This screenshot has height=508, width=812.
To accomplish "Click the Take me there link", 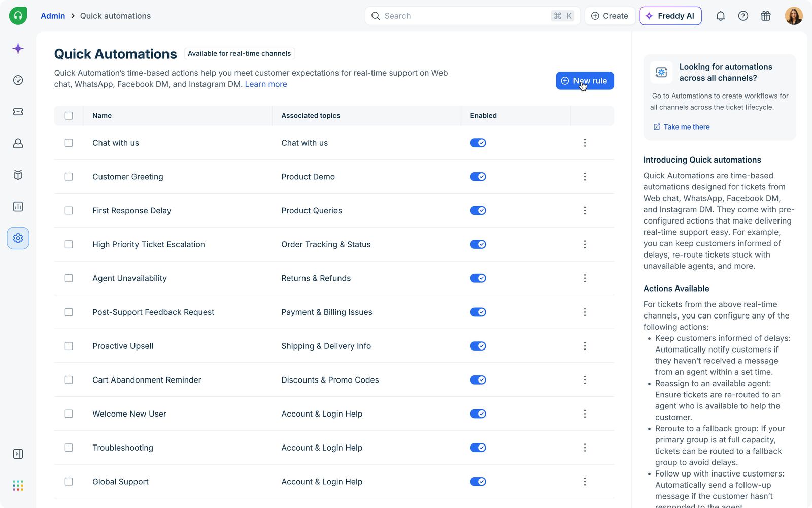I will coord(682,127).
